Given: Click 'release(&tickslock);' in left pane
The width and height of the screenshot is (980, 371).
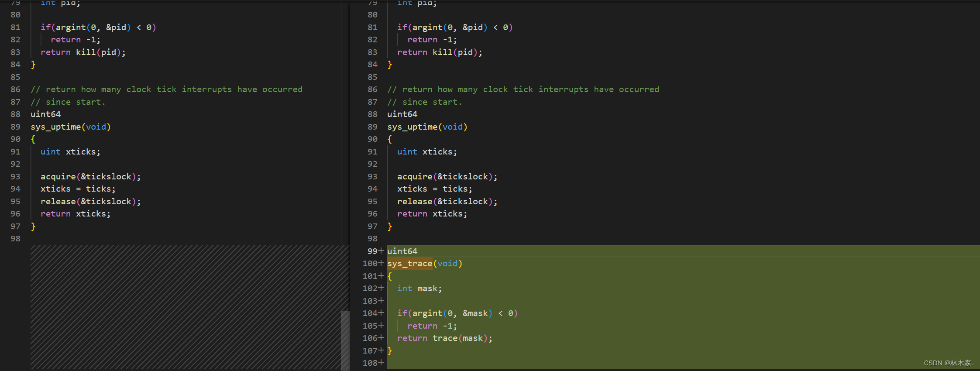Looking at the screenshot, I should point(91,201).
